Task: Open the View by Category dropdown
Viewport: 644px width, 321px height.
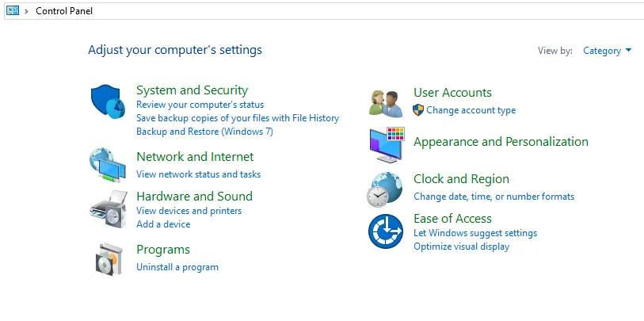Action: (x=607, y=51)
